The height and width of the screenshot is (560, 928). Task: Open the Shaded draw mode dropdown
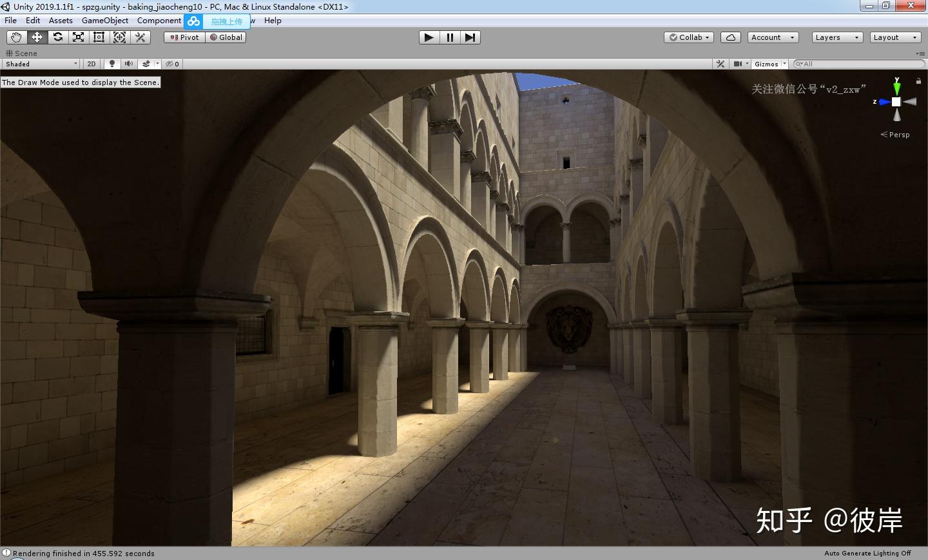point(41,64)
